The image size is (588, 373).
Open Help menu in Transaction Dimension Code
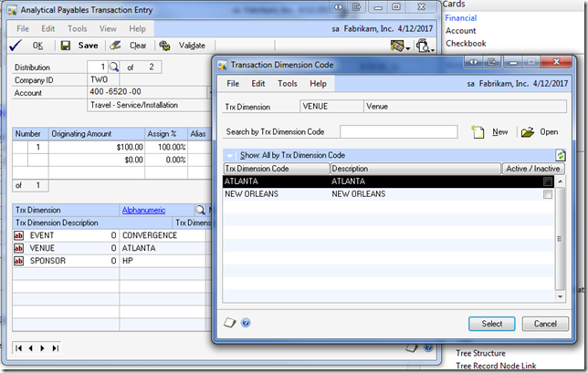pos(318,84)
